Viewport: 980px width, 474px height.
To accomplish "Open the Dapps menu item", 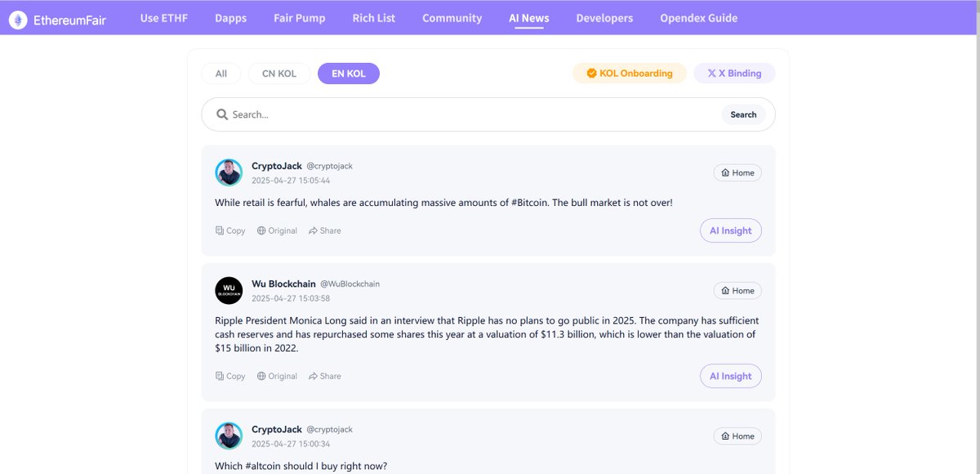I will [231, 18].
